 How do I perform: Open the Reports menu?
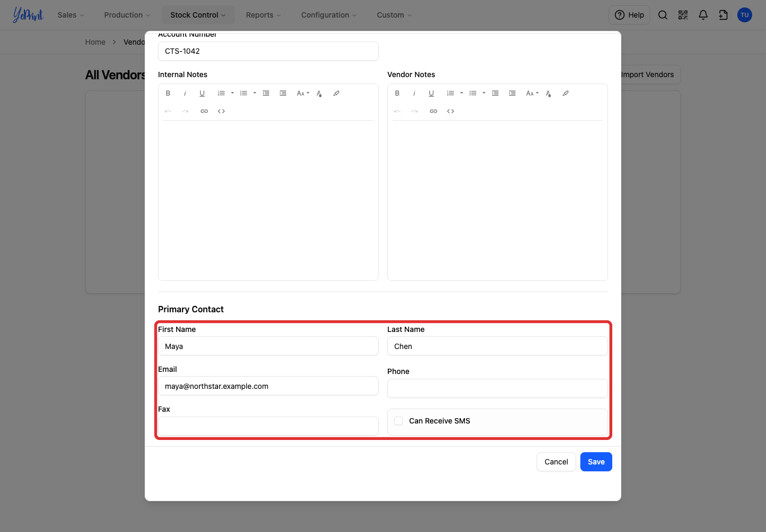pos(263,15)
